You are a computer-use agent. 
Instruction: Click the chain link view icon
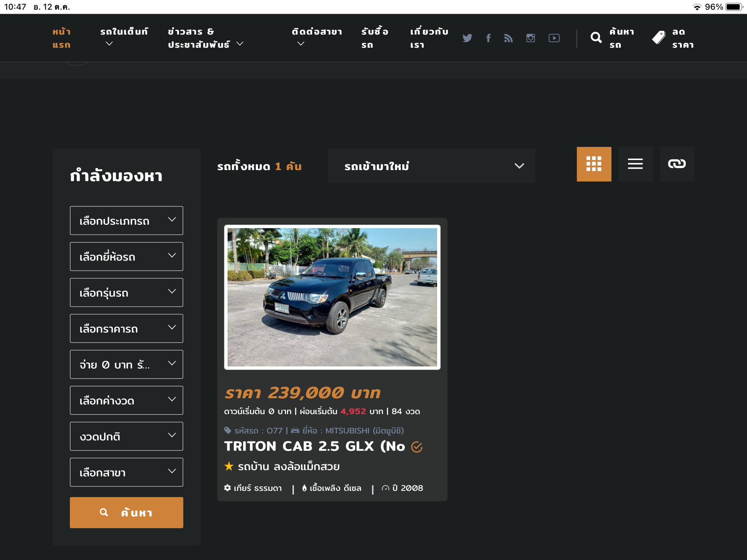(x=677, y=164)
